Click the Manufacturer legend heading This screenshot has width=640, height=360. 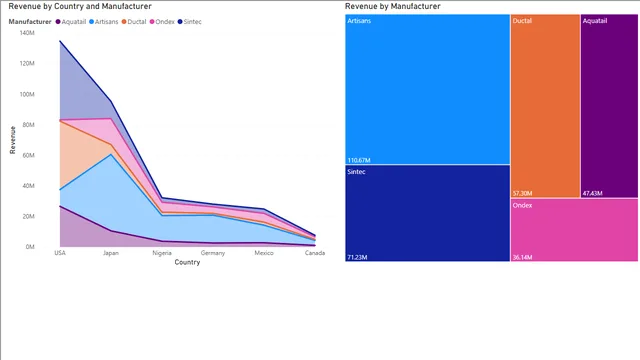click(30, 22)
